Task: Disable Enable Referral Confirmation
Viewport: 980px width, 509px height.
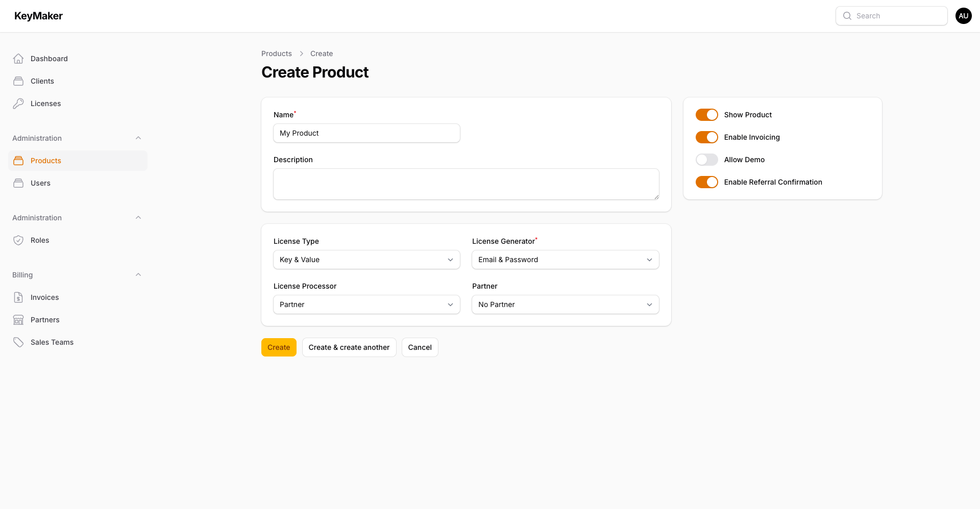Action: point(706,182)
